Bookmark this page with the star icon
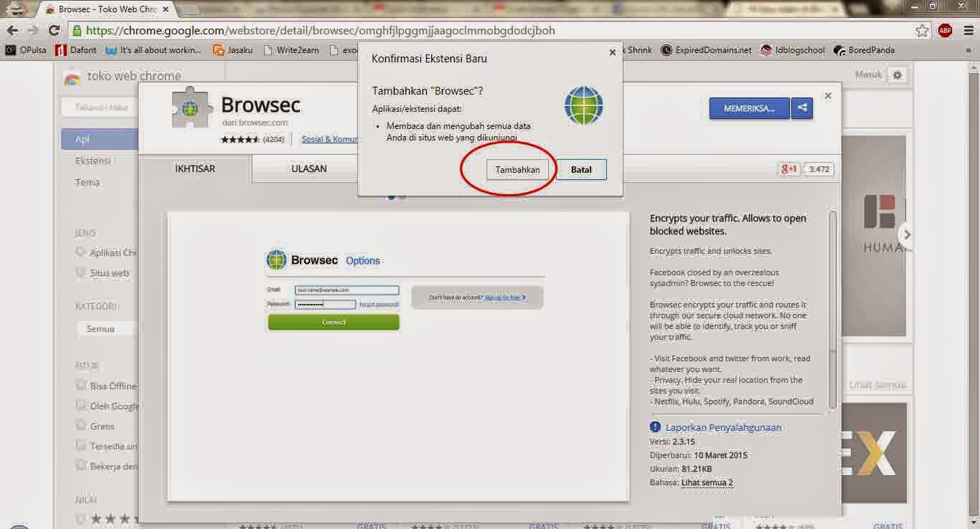This screenshot has height=529, width=980. coord(923,31)
